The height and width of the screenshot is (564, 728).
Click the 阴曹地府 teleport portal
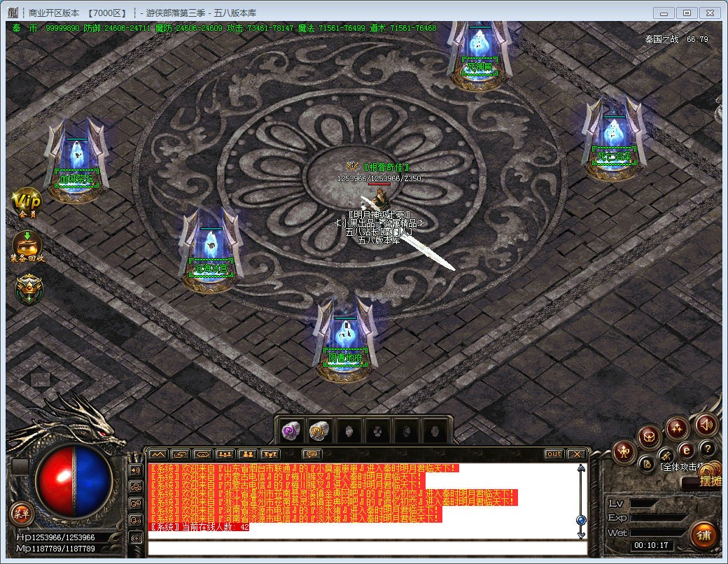[x=345, y=339]
